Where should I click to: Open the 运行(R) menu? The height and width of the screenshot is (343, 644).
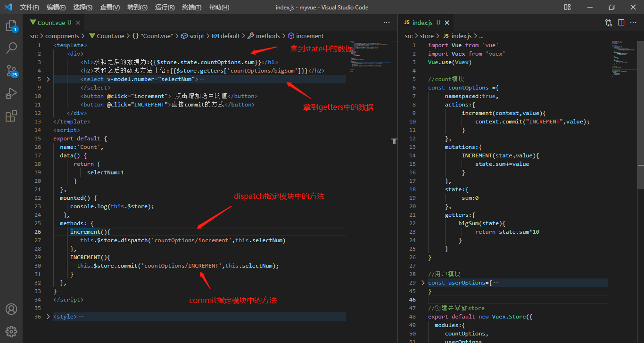(x=165, y=8)
